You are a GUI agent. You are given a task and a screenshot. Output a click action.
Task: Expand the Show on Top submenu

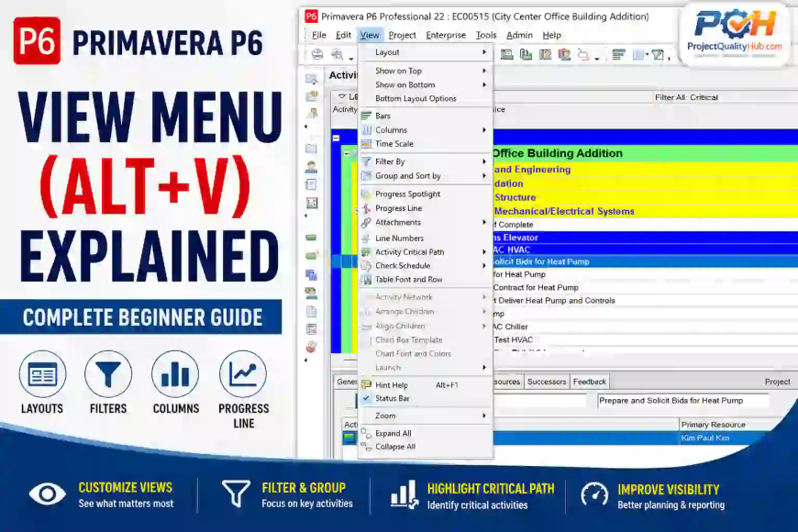point(426,71)
